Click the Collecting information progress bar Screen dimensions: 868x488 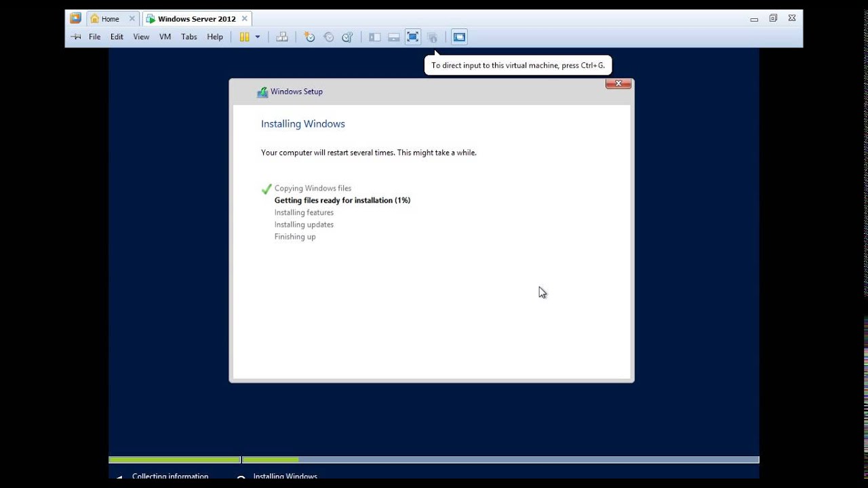click(174, 460)
